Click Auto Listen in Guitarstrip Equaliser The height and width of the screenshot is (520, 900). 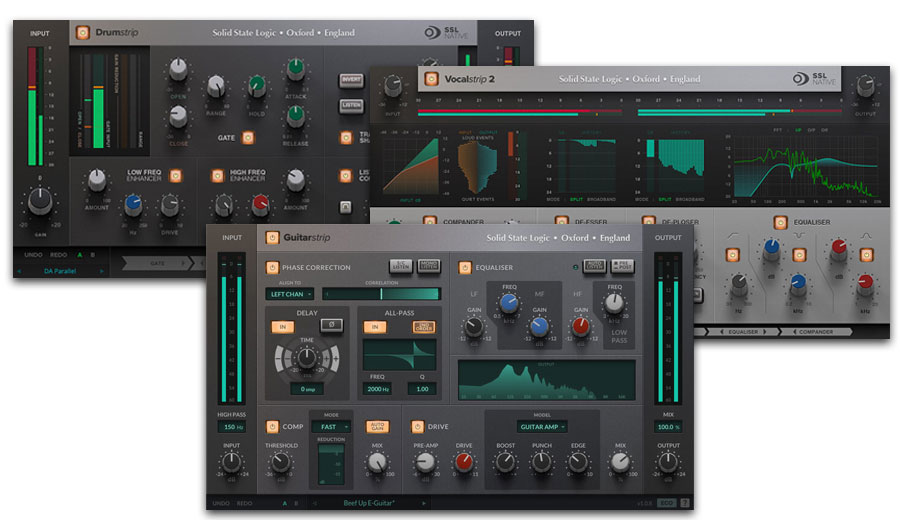595,266
